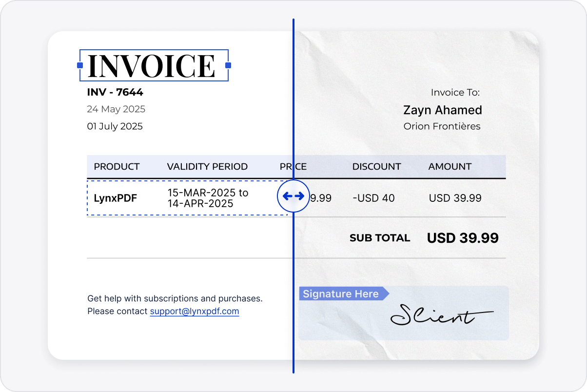Click the DISCOUNT column header

pyautogui.click(x=376, y=167)
